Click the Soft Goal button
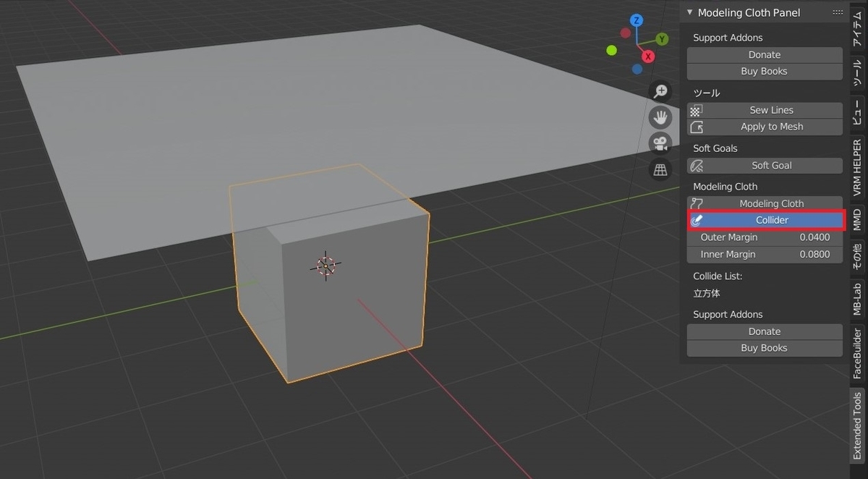Viewport: 868px width, 479px height. tap(765, 166)
